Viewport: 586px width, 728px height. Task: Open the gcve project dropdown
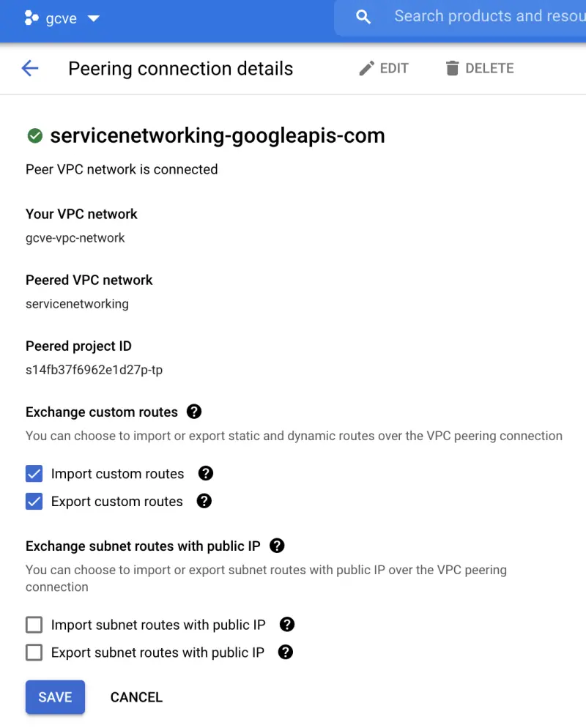pyautogui.click(x=94, y=18)
